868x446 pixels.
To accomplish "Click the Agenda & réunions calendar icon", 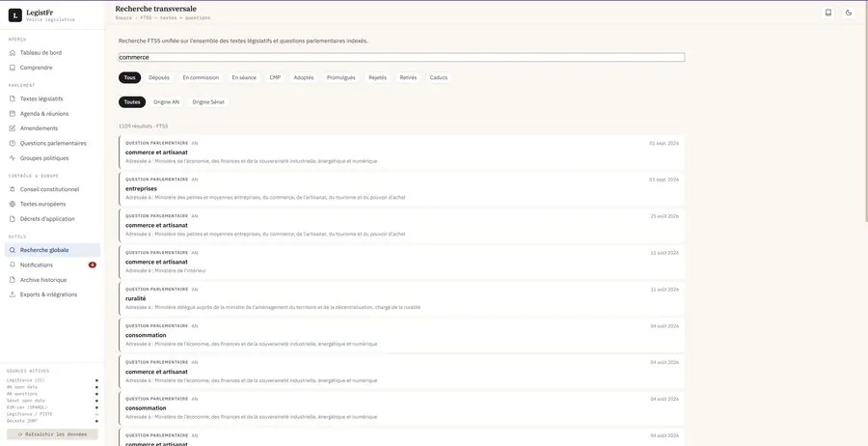I will click(13, 114).
